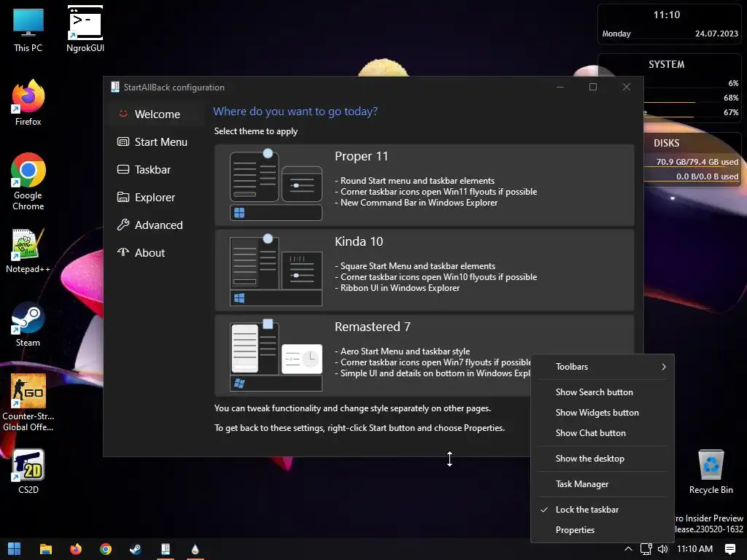Screen dimensions: 747x560
Task: Open the notification center icon
Action: point(729,549)
